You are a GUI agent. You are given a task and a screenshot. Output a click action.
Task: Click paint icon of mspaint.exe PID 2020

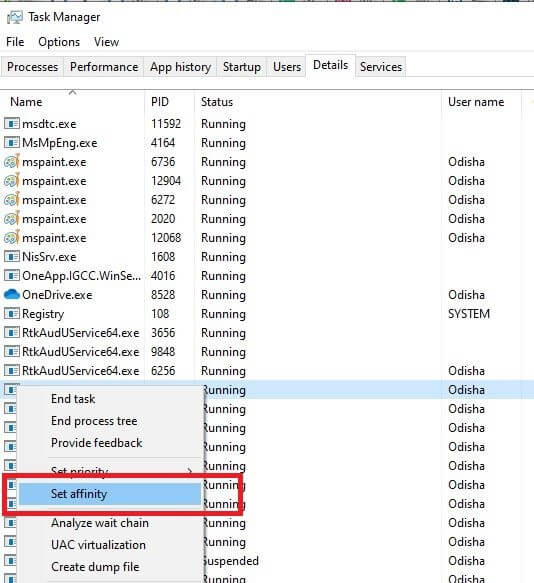click(x=12, y=218)
